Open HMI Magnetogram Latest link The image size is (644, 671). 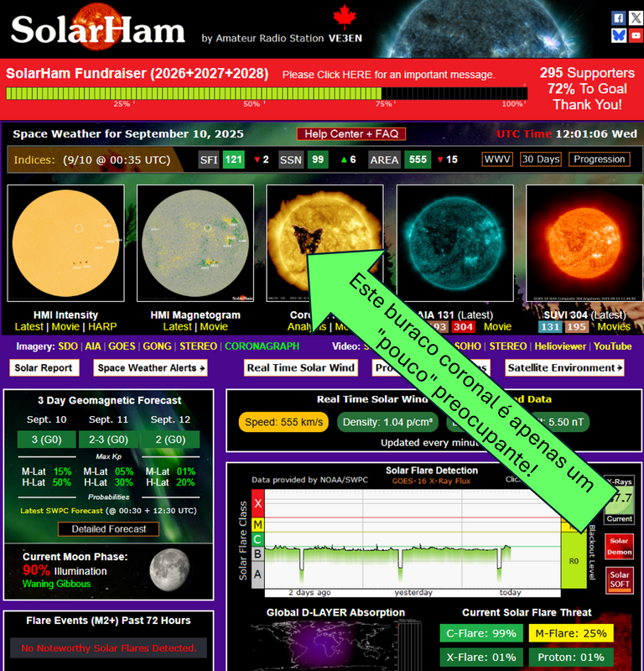coord(177,327)
